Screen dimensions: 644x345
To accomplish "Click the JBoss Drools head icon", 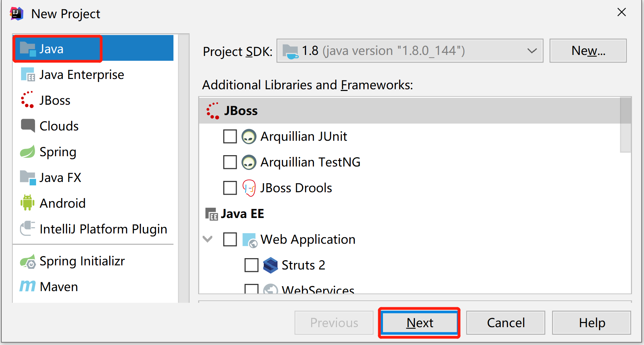I will click(249, 188).
